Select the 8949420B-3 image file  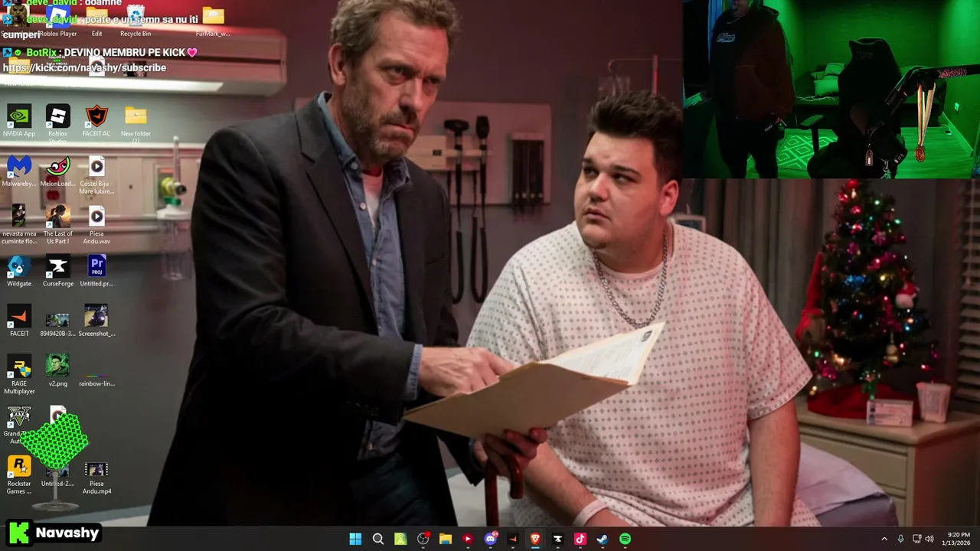[x=57, y=323]
